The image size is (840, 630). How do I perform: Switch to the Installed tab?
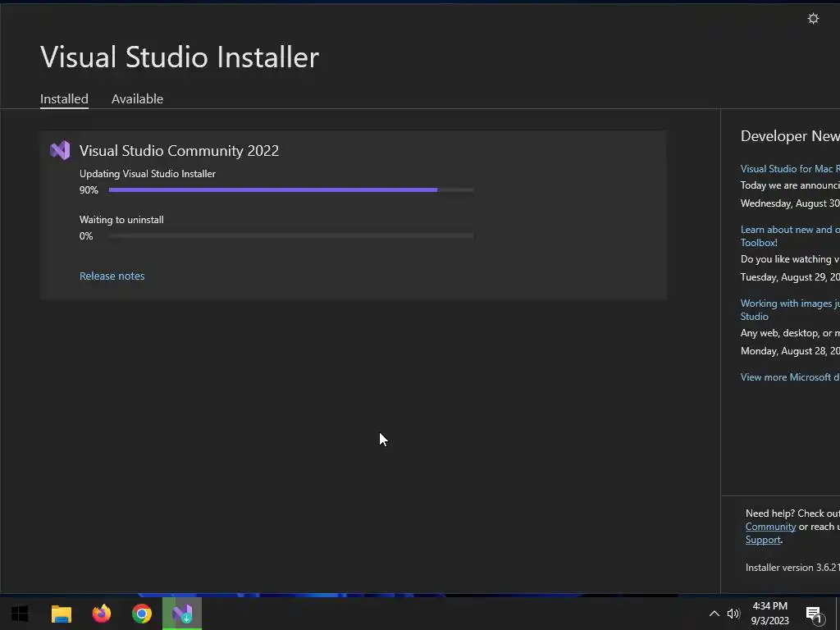pyautogui.click(x=64, y=99)
